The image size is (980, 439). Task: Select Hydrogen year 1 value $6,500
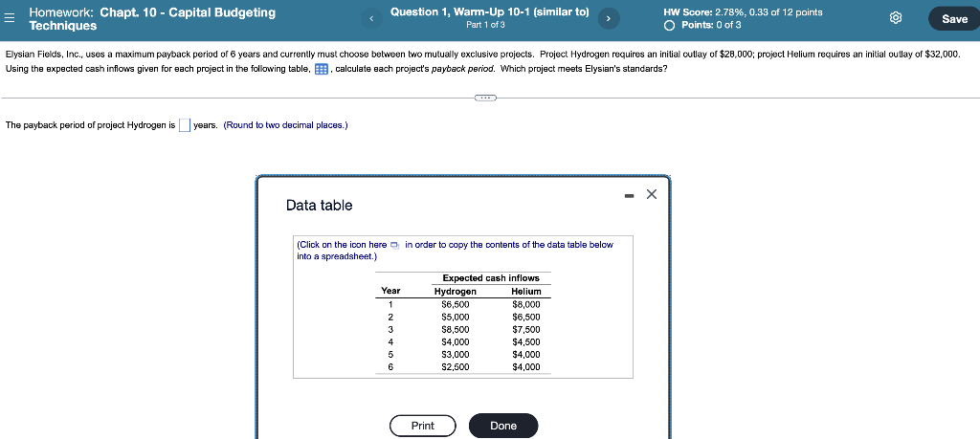pos(455,305)
